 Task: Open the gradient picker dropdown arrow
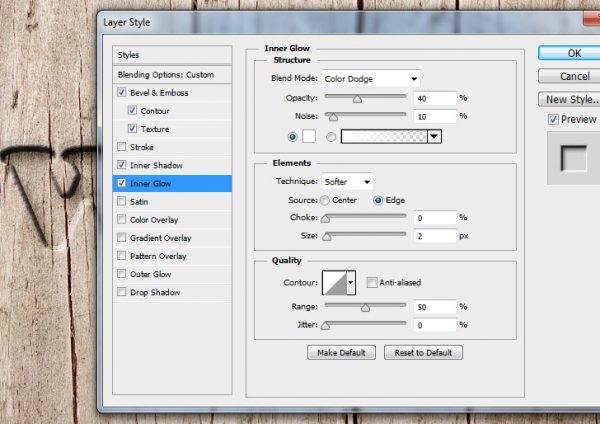(434, 136)
